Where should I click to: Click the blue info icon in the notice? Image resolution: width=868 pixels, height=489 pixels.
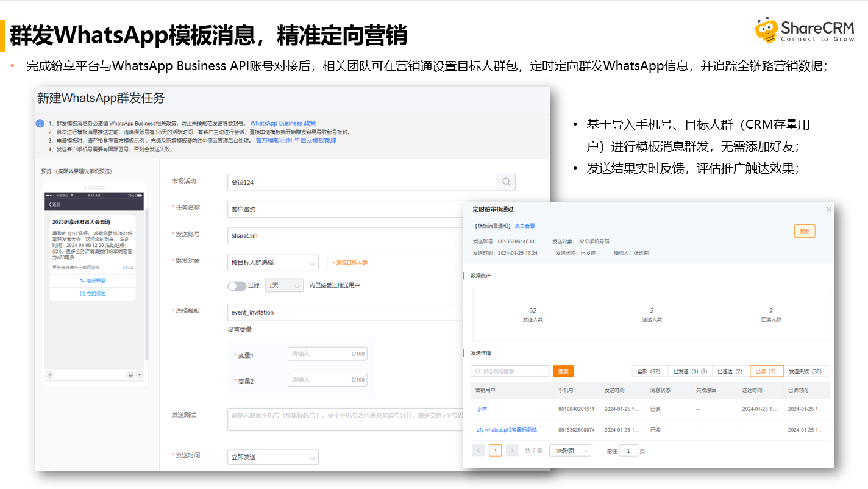[40, 123]
